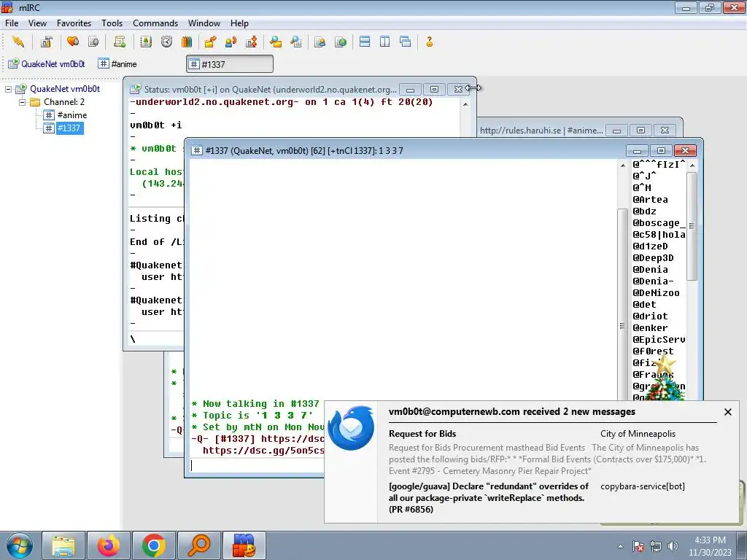
Task: Open the Window menu
Action: pyautogui.click(x=204, y=23)
